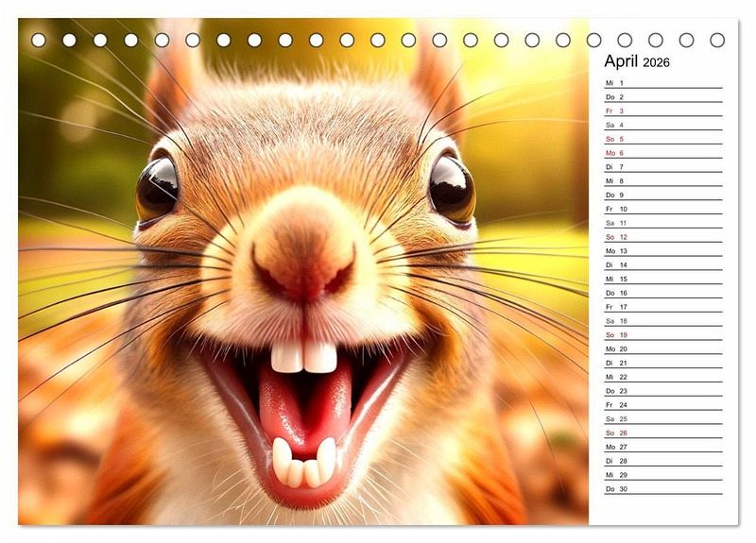Select the red 'So 26' Sunday row
This screenshot has width=756, height=543.
(x=663, y=433)
